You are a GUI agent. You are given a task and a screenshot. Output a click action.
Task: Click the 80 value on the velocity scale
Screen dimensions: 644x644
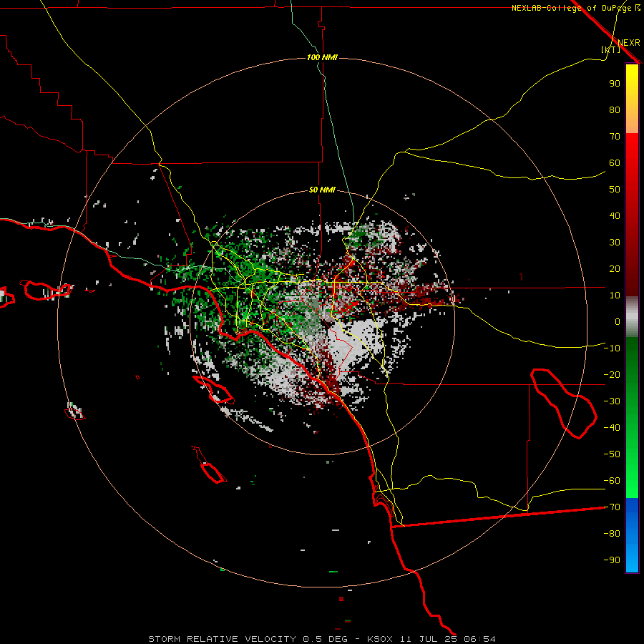click(615, 110)
